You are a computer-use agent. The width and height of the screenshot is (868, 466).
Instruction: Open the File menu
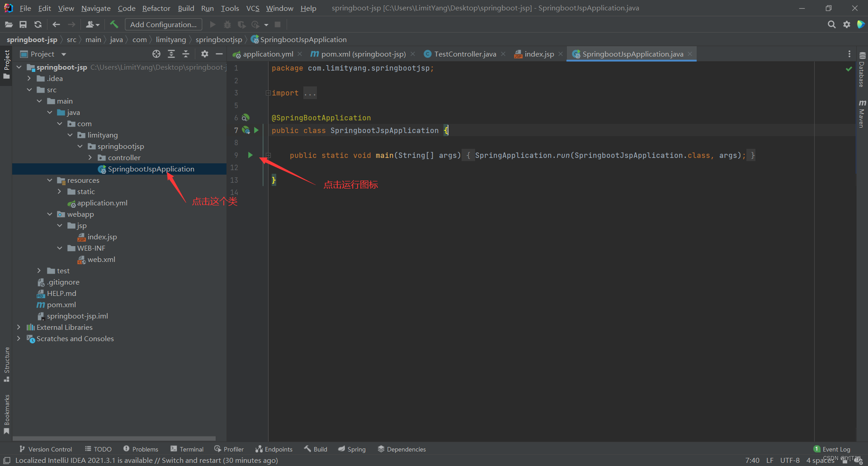point(25,8)
